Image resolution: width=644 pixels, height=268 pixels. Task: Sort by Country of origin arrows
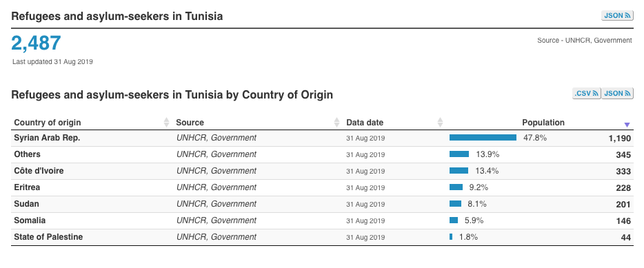point(166,123)
